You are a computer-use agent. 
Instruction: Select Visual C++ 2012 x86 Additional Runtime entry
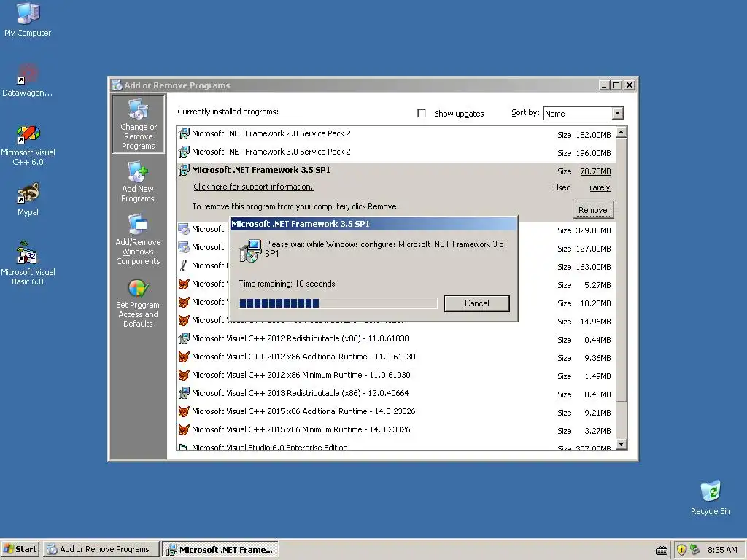pyautogui.click(x=395, y=357)
